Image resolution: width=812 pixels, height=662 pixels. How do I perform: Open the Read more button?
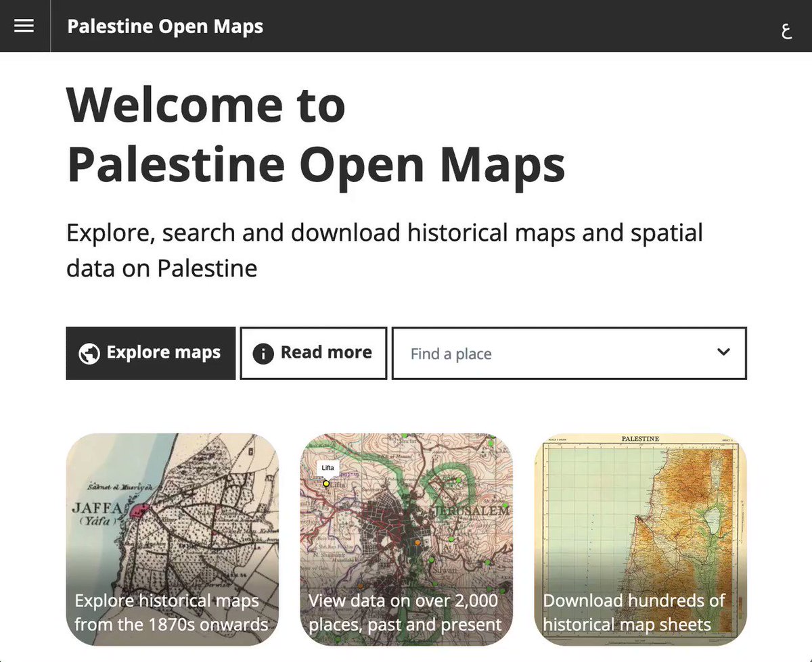313,353
